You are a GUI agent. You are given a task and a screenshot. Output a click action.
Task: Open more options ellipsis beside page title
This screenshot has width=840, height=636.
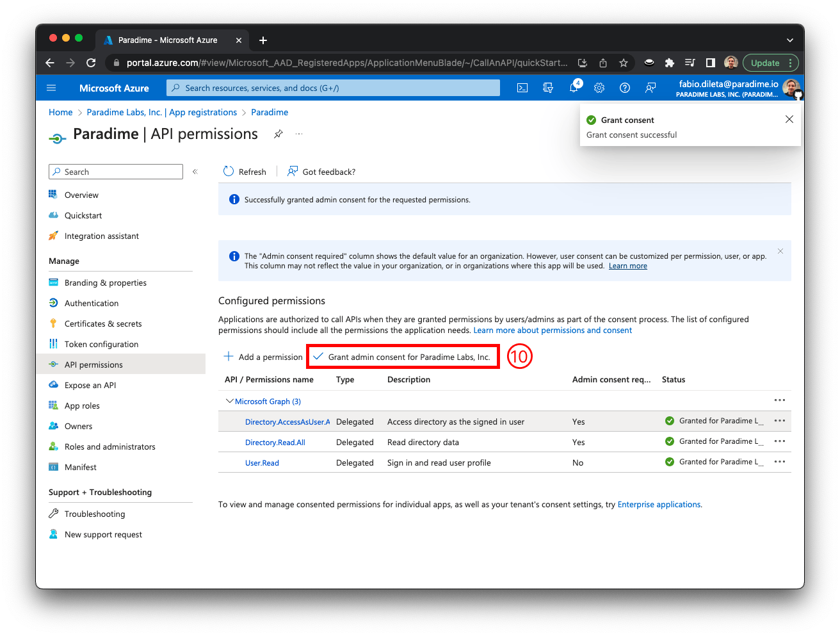[x=298, y=134]
